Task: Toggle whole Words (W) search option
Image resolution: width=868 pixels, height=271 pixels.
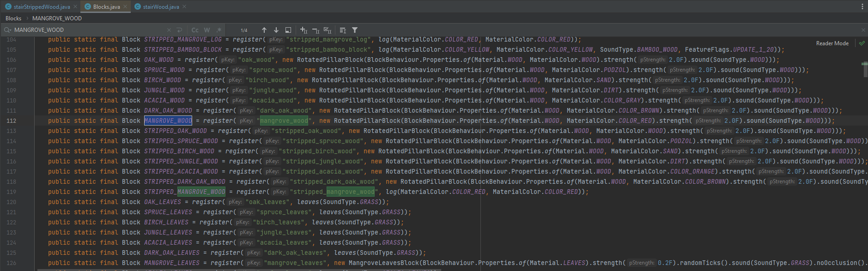Action: point(207,30)
